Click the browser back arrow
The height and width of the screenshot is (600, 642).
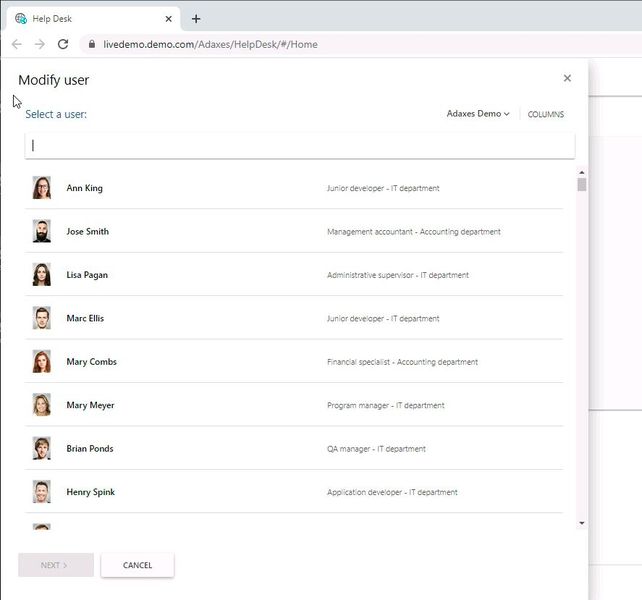(x=17, y=44)
